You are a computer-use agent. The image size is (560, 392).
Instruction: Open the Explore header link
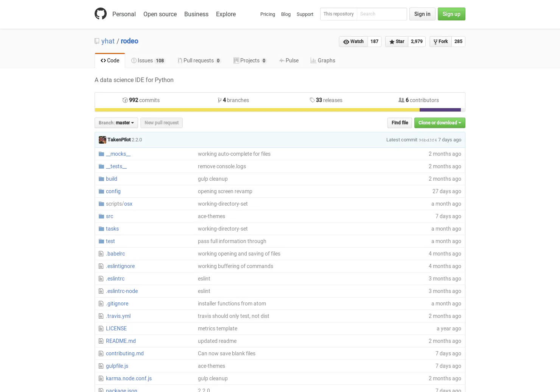(226, 14)
